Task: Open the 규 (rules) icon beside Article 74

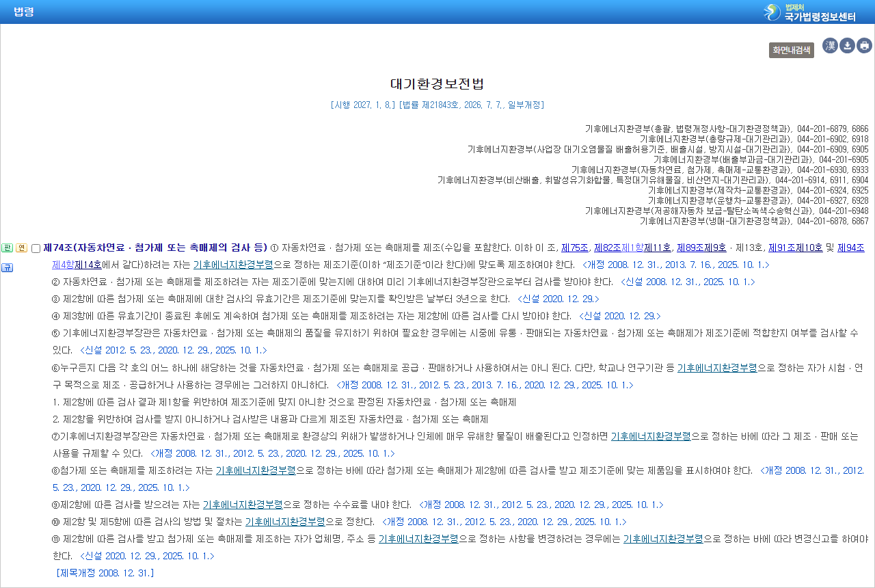Action: point(8,267)
